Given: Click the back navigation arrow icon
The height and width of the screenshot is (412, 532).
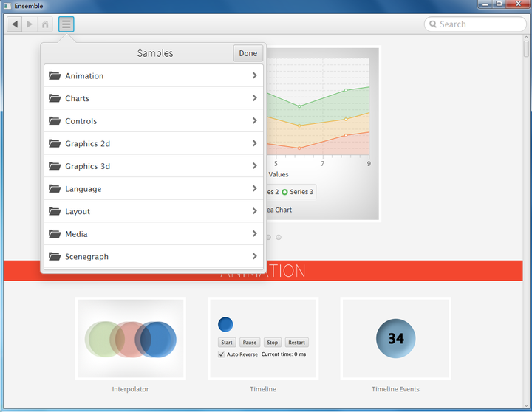Looking at the screenshot, I should point(15,24).
